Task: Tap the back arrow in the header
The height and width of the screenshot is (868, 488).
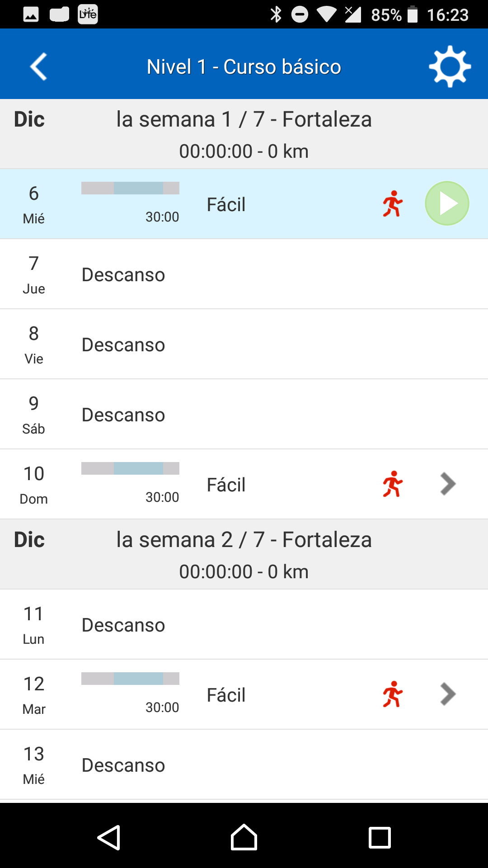Action: click(39, 67)
